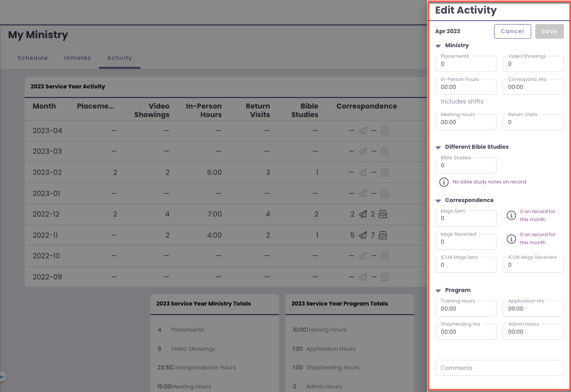Click the 2022-09 month cell
Image resolution: width=571 pixels, height=392 pixels.
47,277
